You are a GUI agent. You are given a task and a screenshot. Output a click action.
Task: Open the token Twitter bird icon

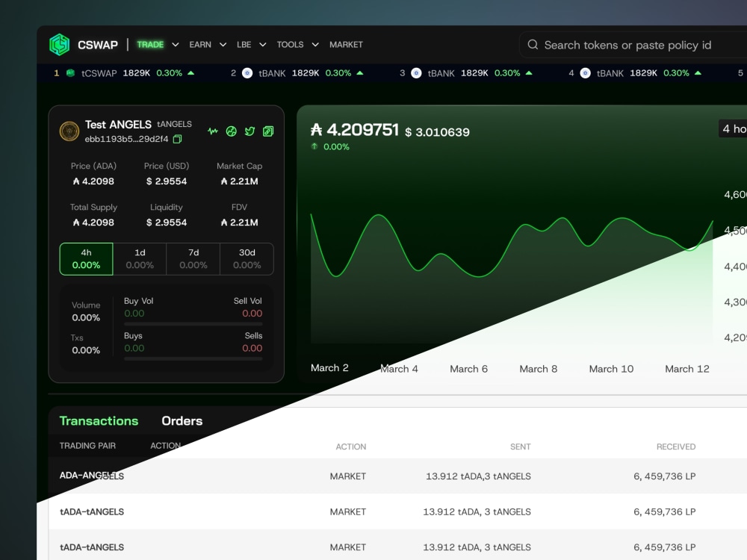[x=249, y=131]
